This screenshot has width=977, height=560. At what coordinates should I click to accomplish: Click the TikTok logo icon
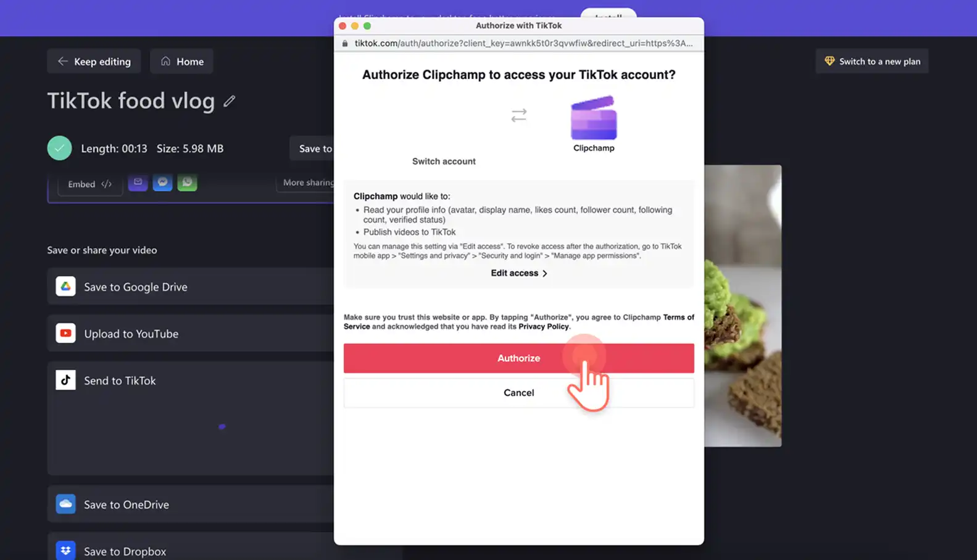pos(65,380)
